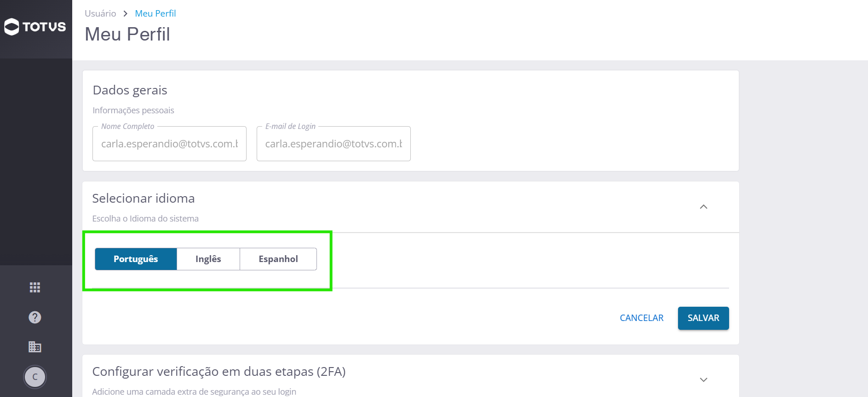The height and width of the screenshot is (397, 868).
Task: Go to home via TOTVS logo
Action: [35, 27]
